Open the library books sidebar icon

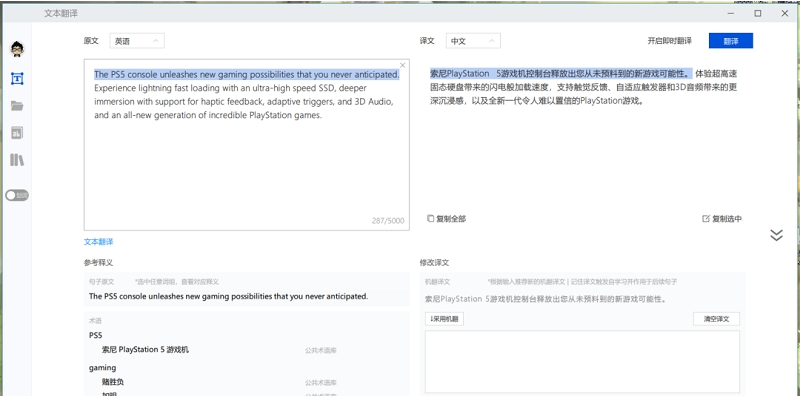pos(17,160)
